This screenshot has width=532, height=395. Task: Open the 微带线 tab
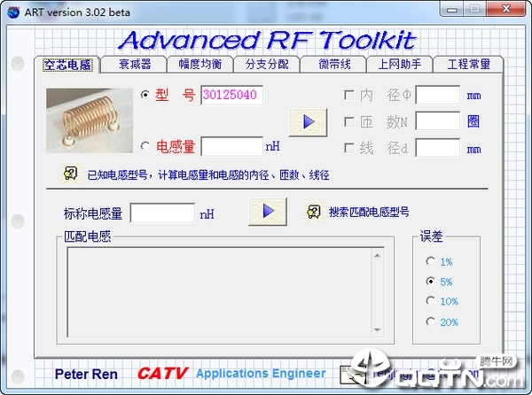pos(334,64)
